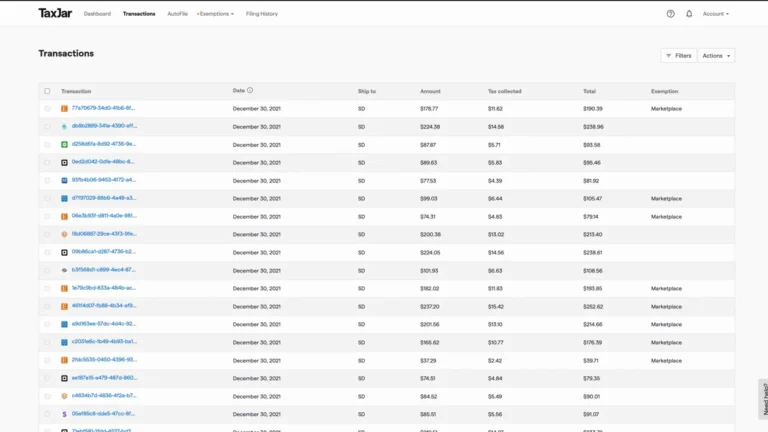Click the purple Stripe icon for 05ef85c8
This screenshot has height=432, width=768.
pos(64,414)
